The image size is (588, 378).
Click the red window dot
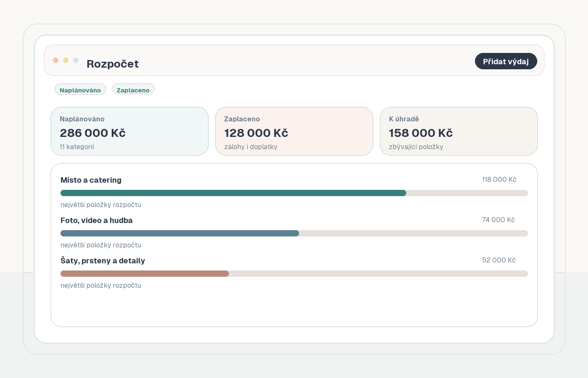[55, 60]
